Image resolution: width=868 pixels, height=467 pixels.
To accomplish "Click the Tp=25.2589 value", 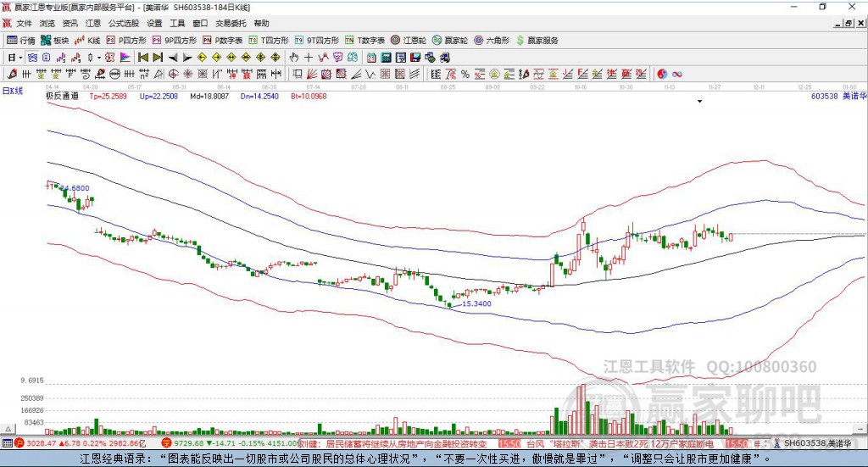I will [108, 97].
